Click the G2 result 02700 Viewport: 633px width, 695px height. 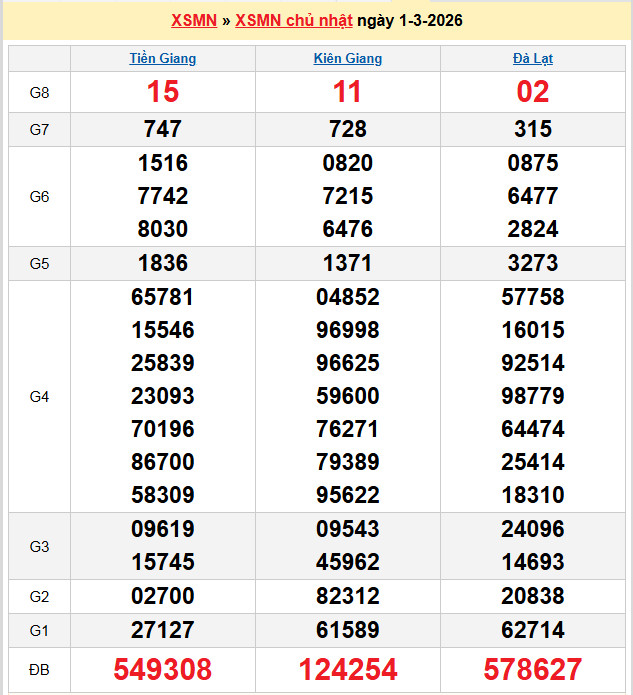[x=163, y=597]
